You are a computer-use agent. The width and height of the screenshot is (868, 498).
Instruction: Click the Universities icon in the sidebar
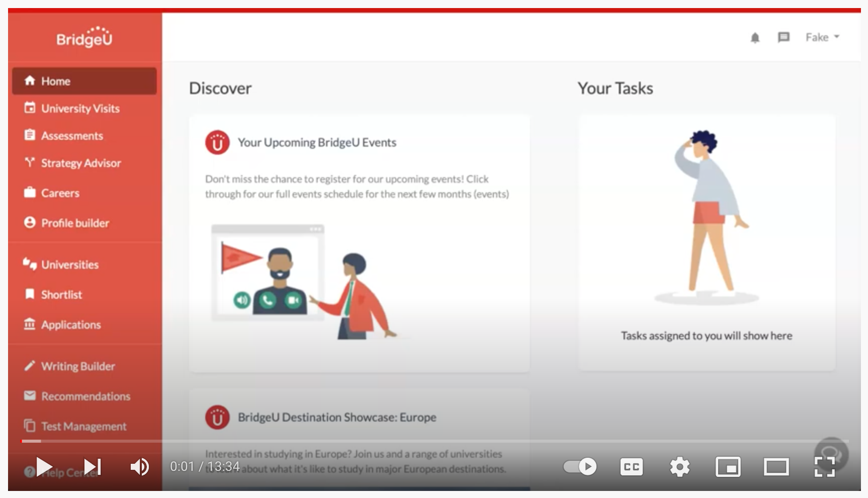coord(30,264)
